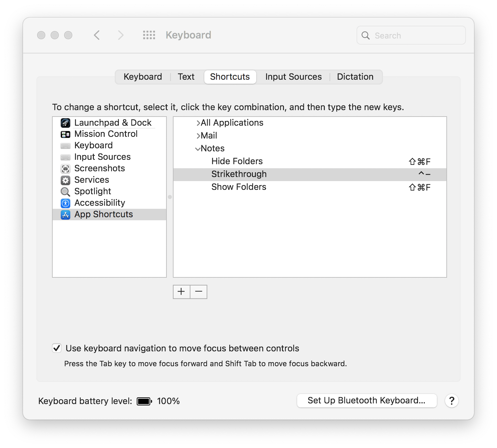Expand the All Applications section

coord(198,123)
